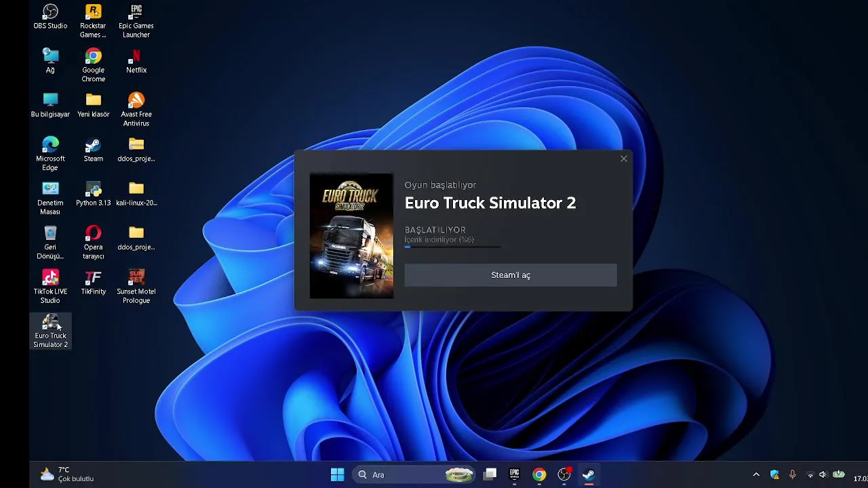Open Chrome from the taskbar
This screenshot has height=488, width=868.
tap(539, 474)
